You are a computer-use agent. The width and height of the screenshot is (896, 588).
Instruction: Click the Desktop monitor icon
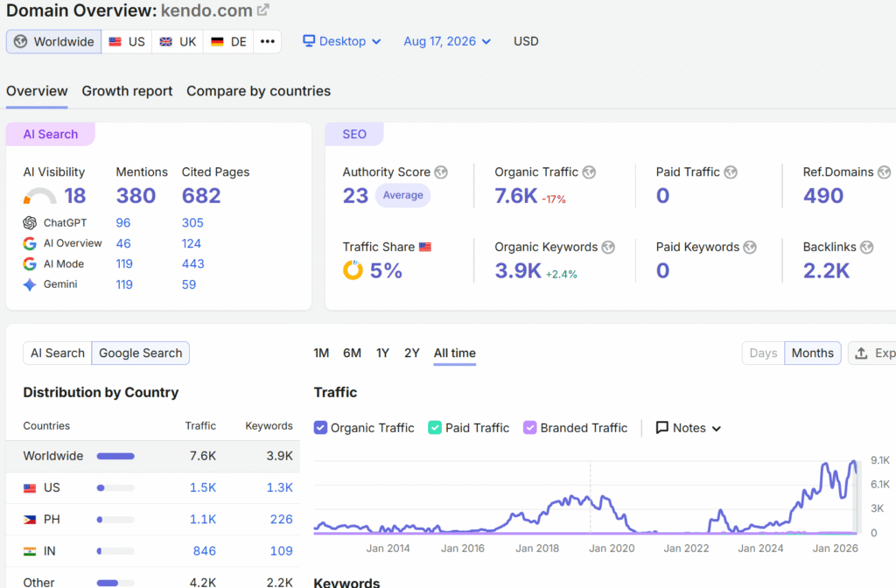309,40
